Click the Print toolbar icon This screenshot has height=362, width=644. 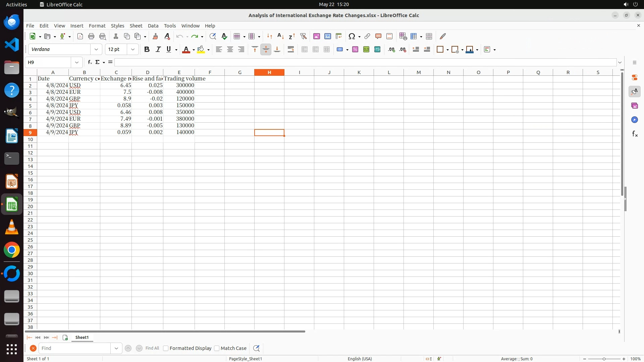91,36
